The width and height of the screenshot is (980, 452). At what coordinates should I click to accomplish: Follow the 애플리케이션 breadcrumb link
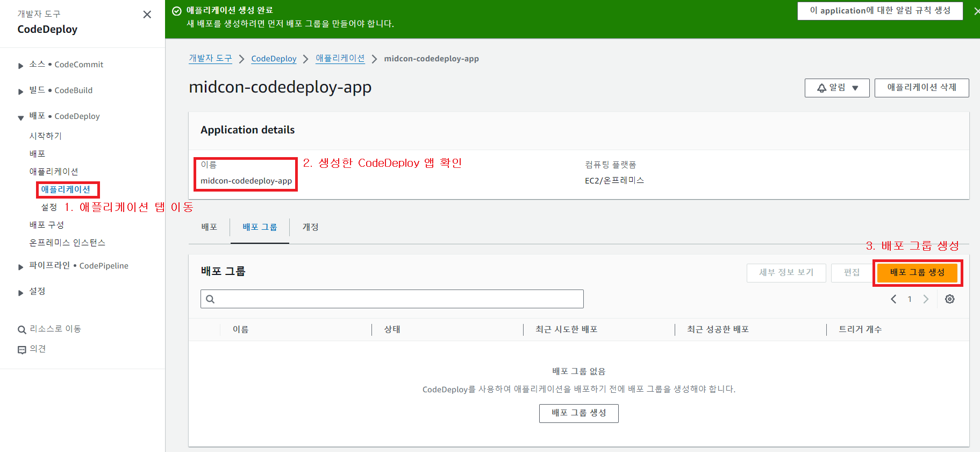pos(340,59)
